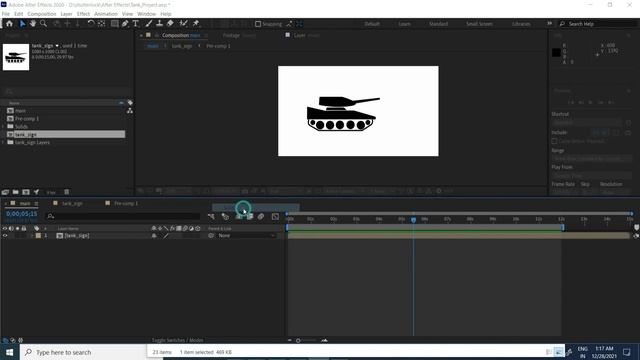Viewport: 640px width, 360px height.
Task: Click the Interpret Footage icon in Project panel
Action: (x=5, y=192)
